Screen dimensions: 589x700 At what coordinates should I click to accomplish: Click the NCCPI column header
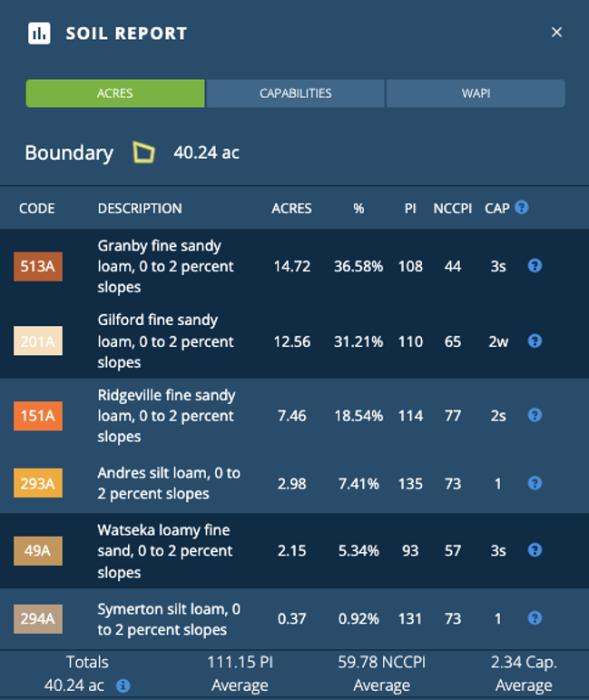[452, 209]
